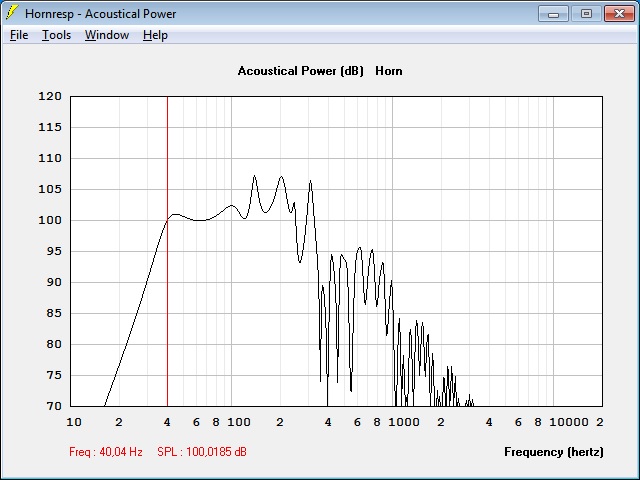
Task: Click the 'SPL : 100,0185 dB' readout
Action: tap(202, 452)
